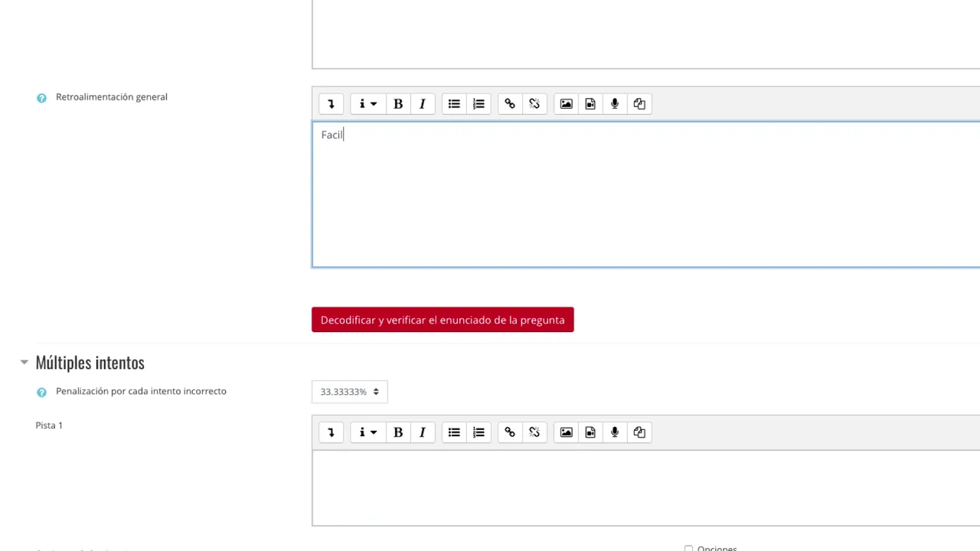This screenshot has width=980, height=551.
Task: Toggle italic in Pista 1 editor
Action: [x=423, y=432]
